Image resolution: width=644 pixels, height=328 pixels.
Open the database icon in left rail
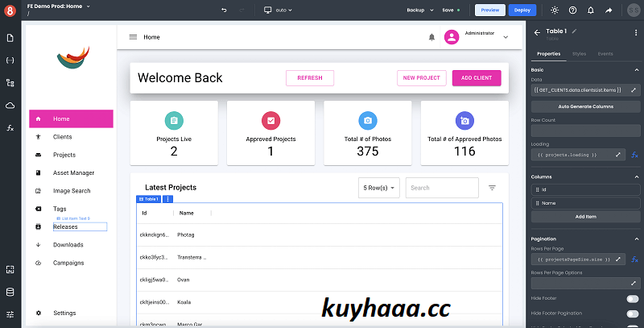click(10, 293)
